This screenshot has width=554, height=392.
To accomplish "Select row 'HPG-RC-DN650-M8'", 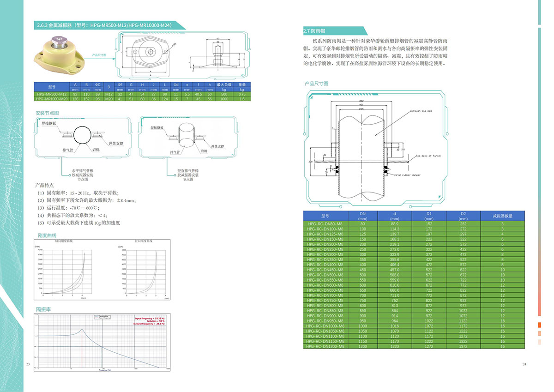I will pos(414,290).
